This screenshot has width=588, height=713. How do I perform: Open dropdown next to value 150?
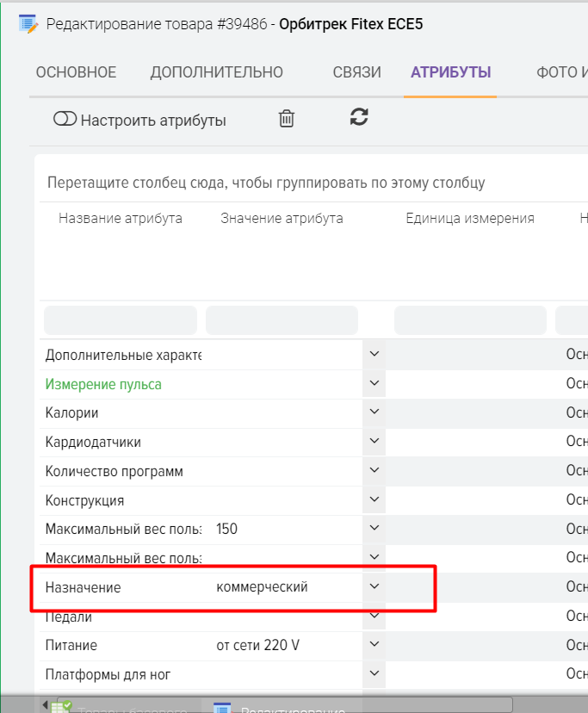click(x=374, y=528)
